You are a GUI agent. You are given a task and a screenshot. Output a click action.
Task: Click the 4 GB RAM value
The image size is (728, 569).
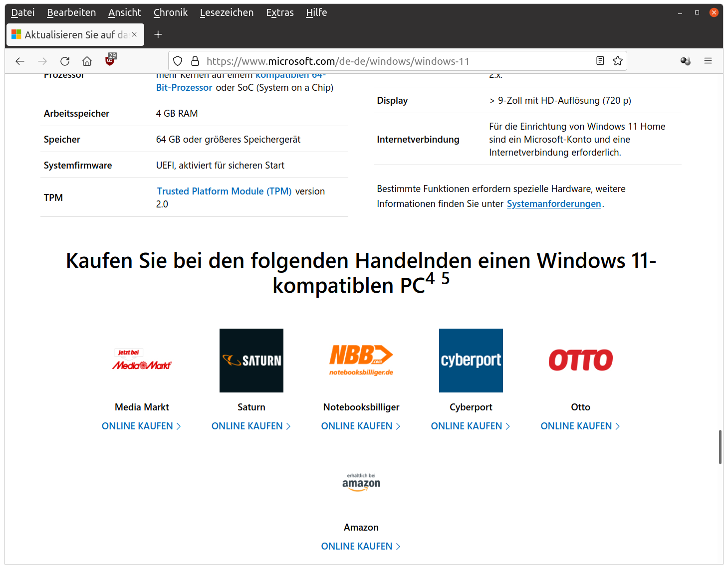click(x=177, y=113)
